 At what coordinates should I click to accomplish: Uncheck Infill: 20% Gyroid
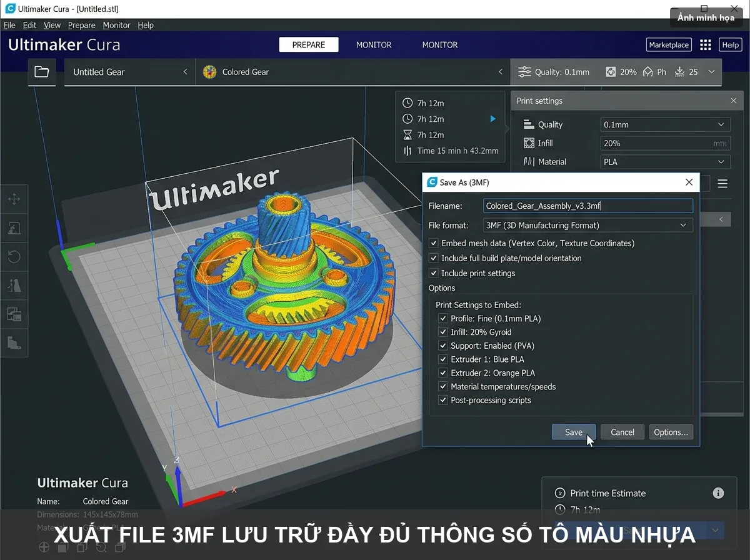tap(443, 332)
